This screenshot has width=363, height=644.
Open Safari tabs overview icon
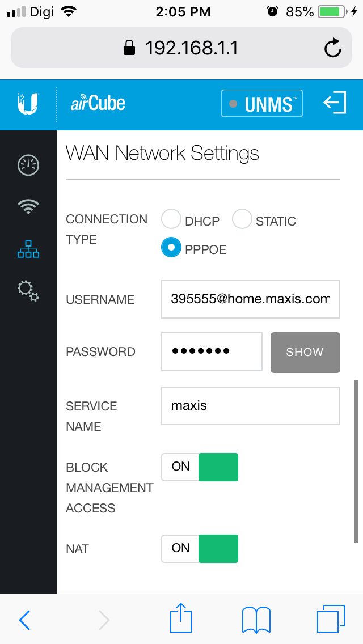point(330,618)
